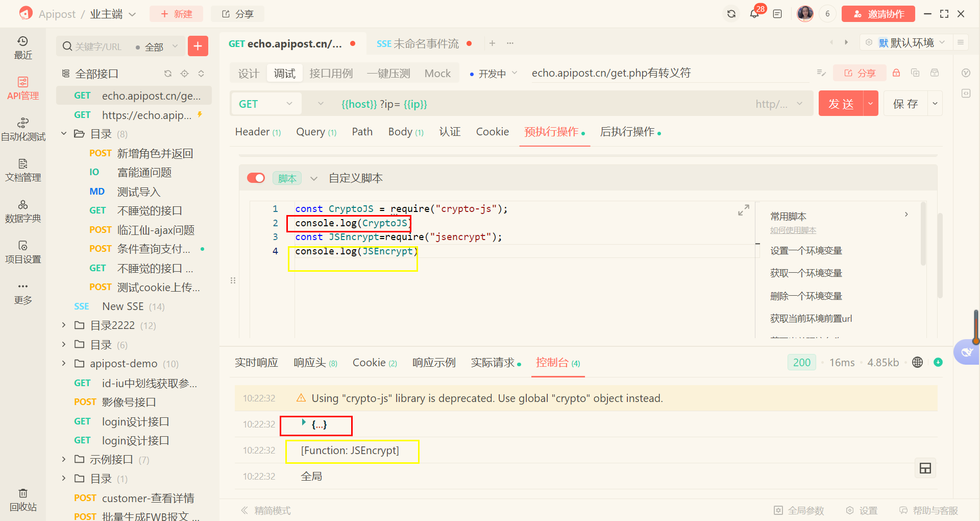Open 项目设置 in the sidebar
The image size is (980, 521).
pos(23,252)
